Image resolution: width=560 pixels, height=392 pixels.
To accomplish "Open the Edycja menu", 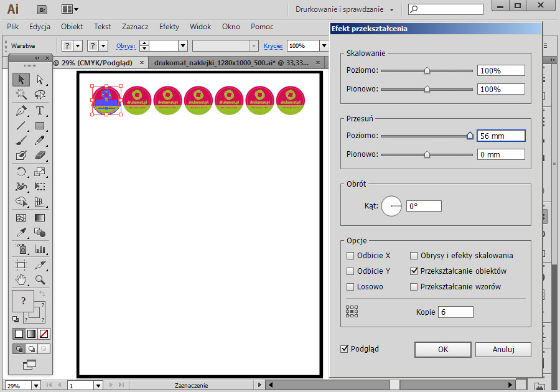I will click(x=40, y=27).
